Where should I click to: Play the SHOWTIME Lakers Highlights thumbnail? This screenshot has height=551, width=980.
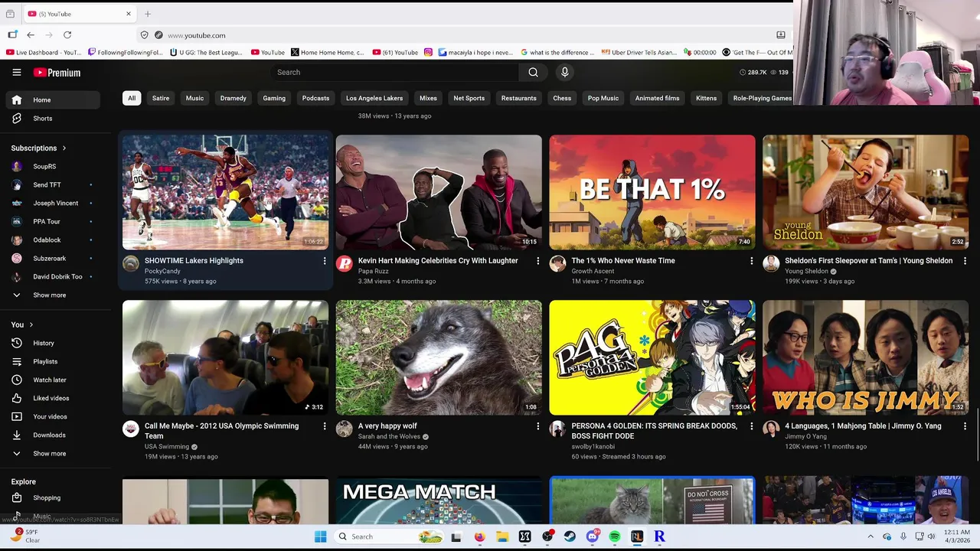(226, 192)
